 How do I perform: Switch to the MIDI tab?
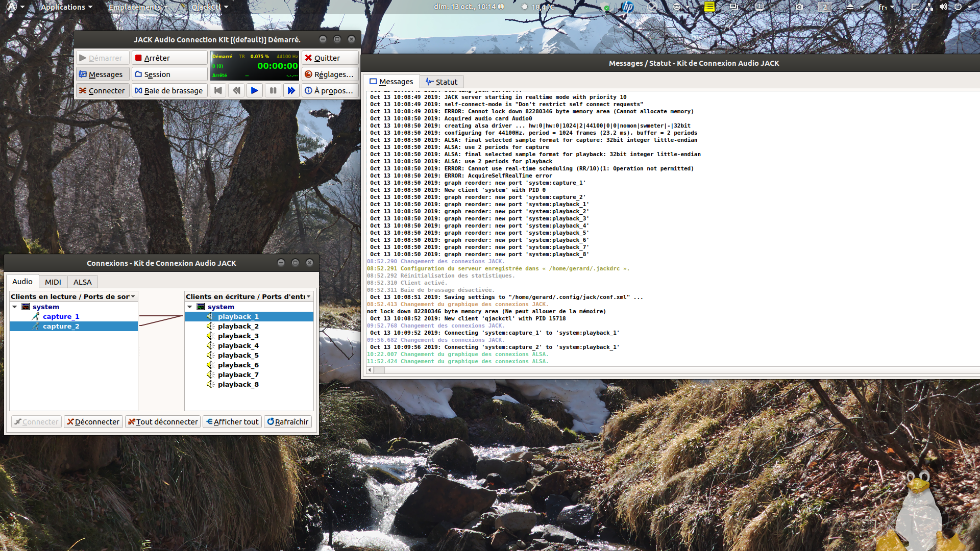[x=53, y=282]
